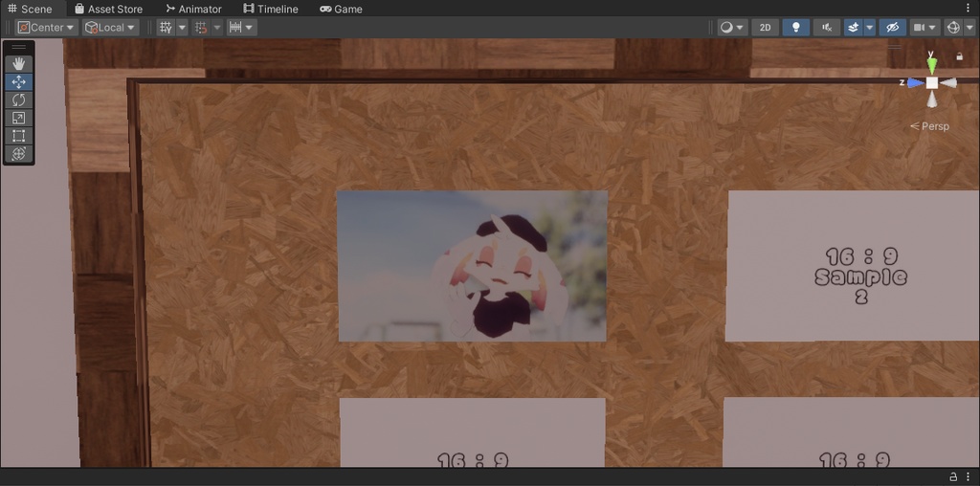Switch to the Game tab
This screenshot has width=980, height=486.
tap(342, 9)
